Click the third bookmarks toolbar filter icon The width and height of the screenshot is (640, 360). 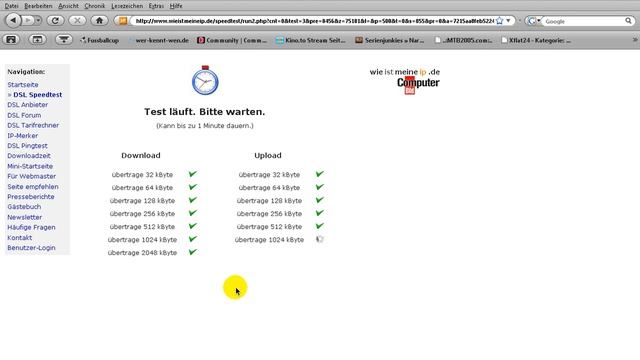(x=64, y=40)
